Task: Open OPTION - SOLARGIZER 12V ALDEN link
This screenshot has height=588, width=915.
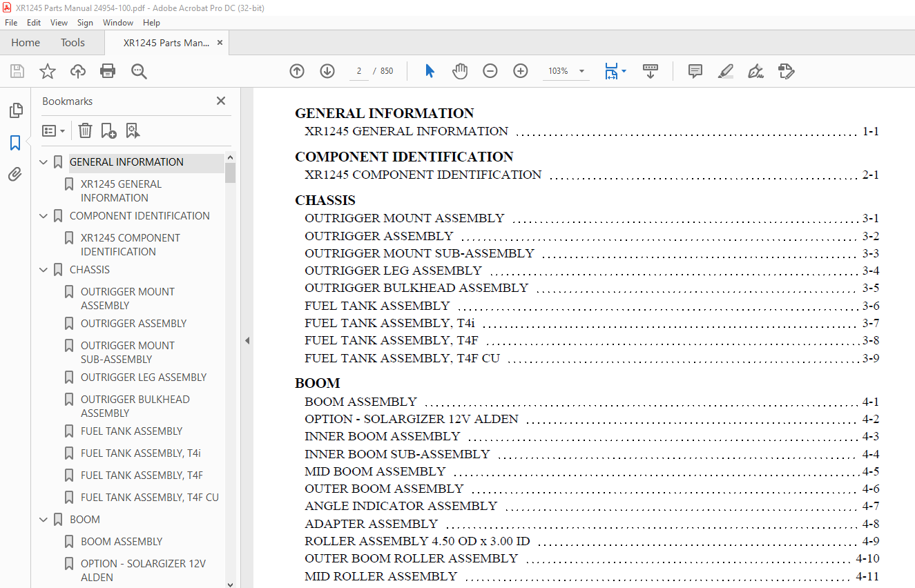Action: tap(411, 419)
